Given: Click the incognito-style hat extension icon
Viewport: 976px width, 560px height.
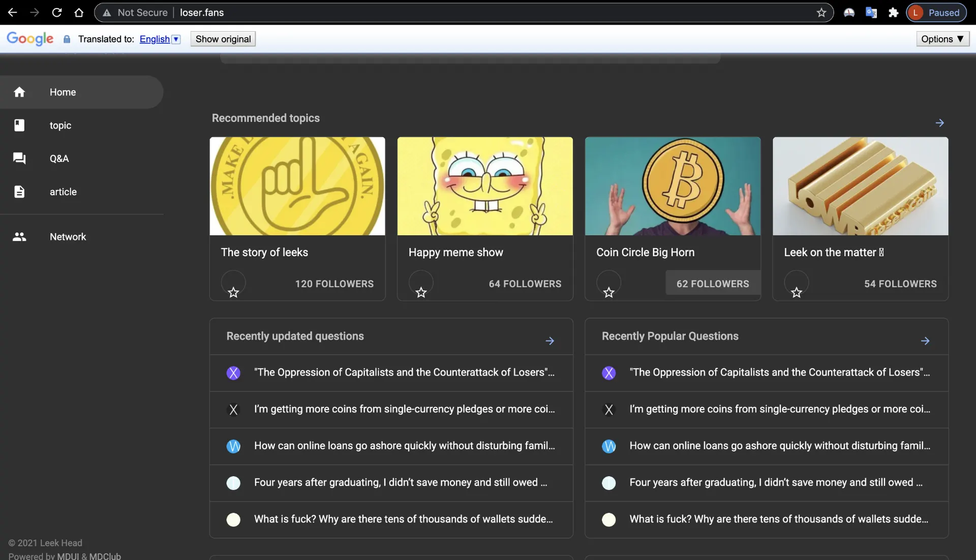Looking at the screenshot, I should coord(849,12).
